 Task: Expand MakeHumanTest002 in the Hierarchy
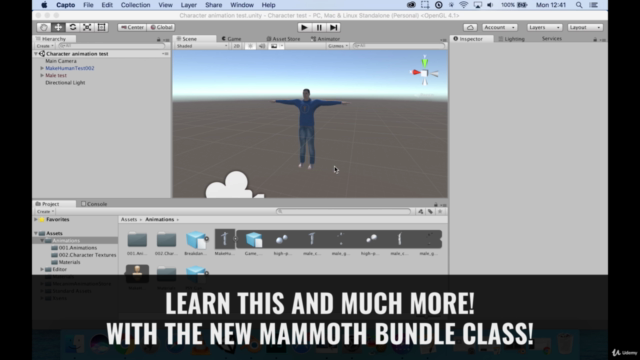coord(42,68)
